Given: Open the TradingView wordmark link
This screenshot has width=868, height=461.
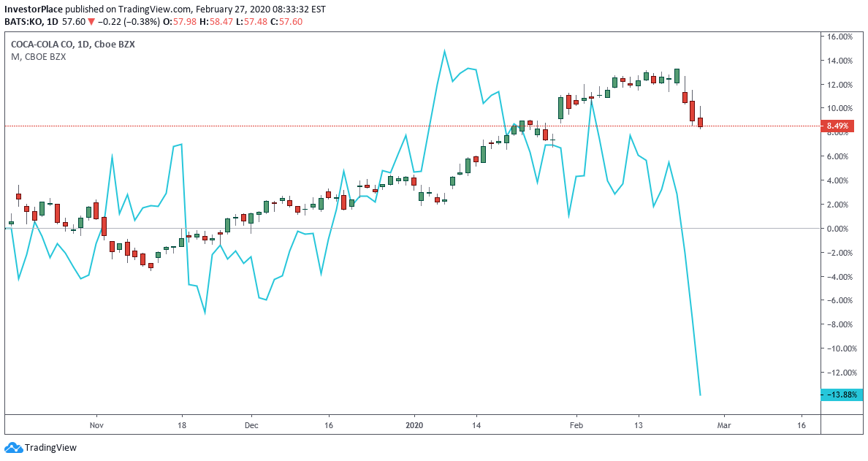Looking at the screenshot, I should pos(51,447).
